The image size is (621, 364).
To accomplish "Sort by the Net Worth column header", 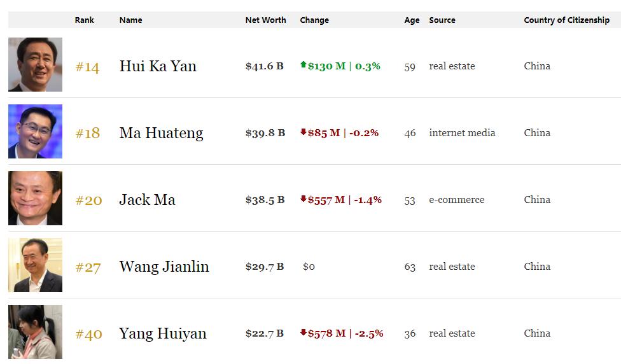I will [x=265, y=20].
